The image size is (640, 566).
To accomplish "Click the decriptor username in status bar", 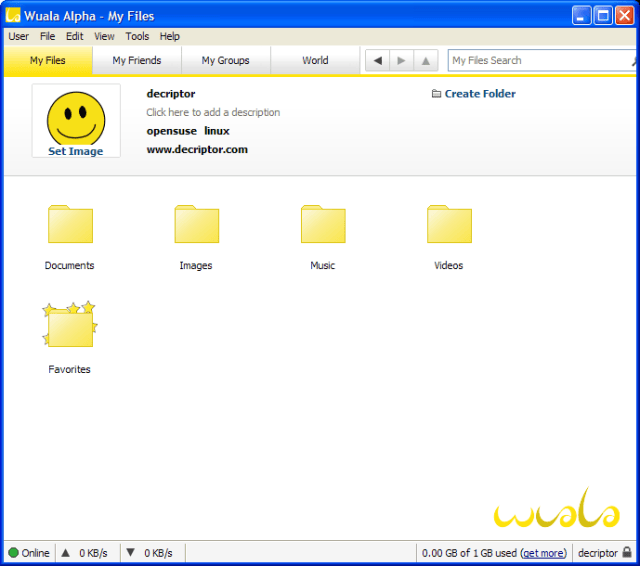I will [x=598, y=553].
